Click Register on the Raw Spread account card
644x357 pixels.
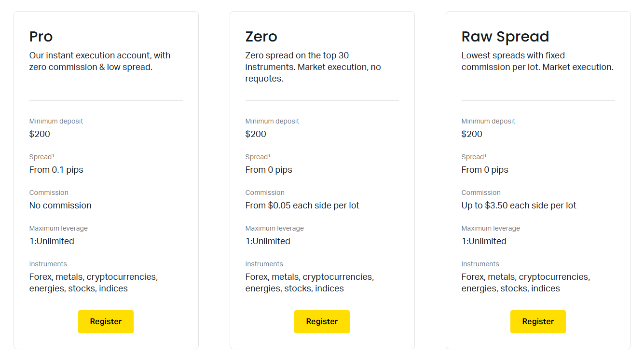pyautogui.click(x=538, y=321)
